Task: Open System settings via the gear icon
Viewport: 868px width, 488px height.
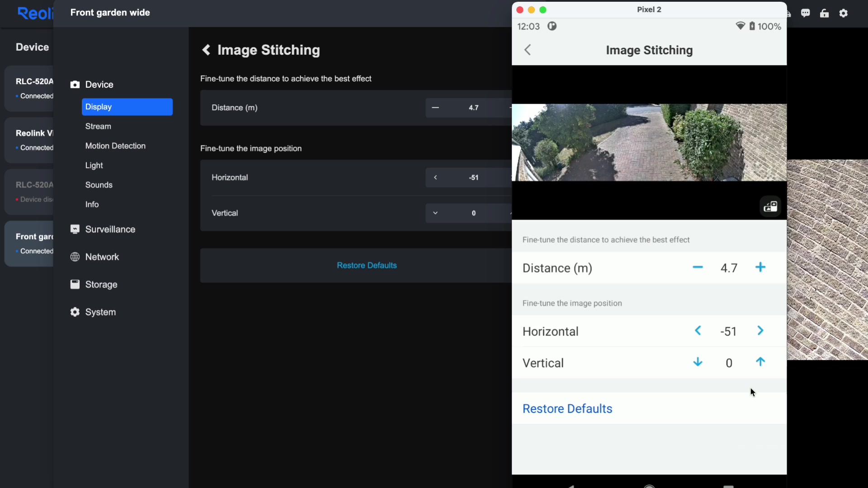Action: click(x=75, y=312)
